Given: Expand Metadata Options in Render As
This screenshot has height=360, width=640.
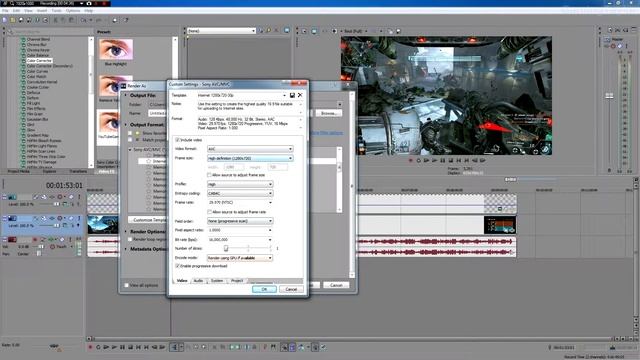Looking at the screenshot, I should 126,249.
